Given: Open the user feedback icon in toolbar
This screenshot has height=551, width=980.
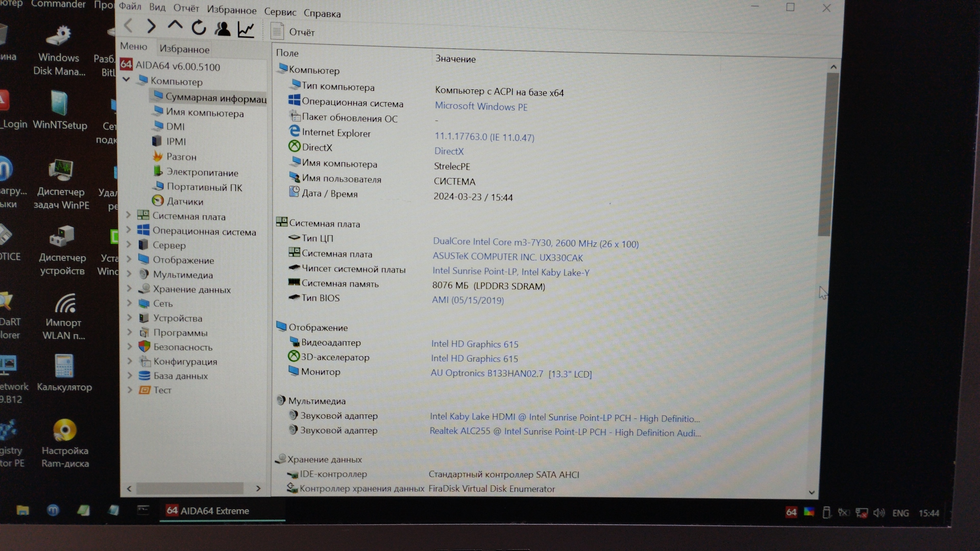Looking at the screenshot, I should click(223, 29).
